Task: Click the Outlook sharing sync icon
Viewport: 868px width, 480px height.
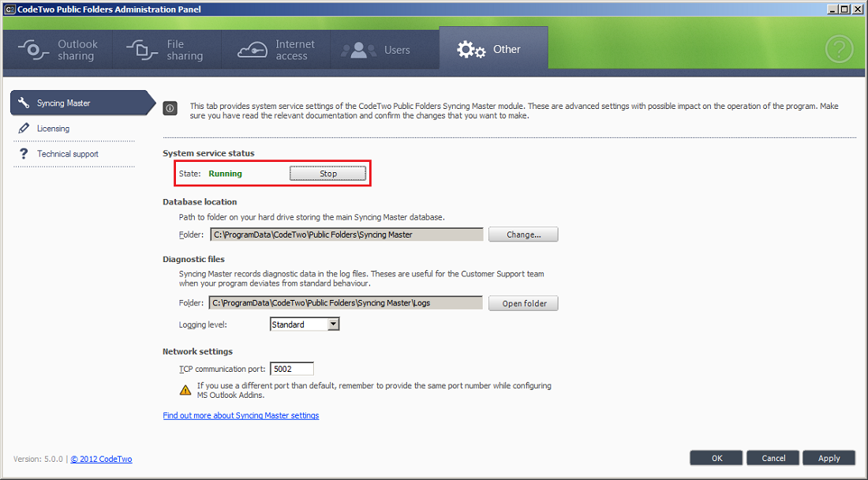Action: (32, 50)
